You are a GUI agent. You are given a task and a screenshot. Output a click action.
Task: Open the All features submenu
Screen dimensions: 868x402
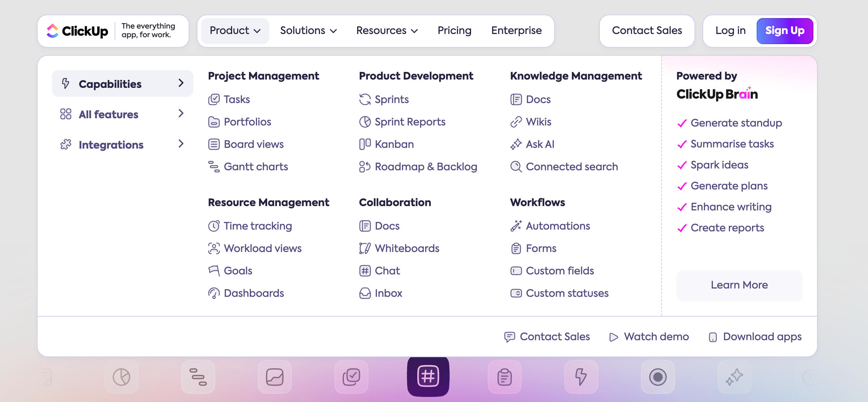click(123, 114)
